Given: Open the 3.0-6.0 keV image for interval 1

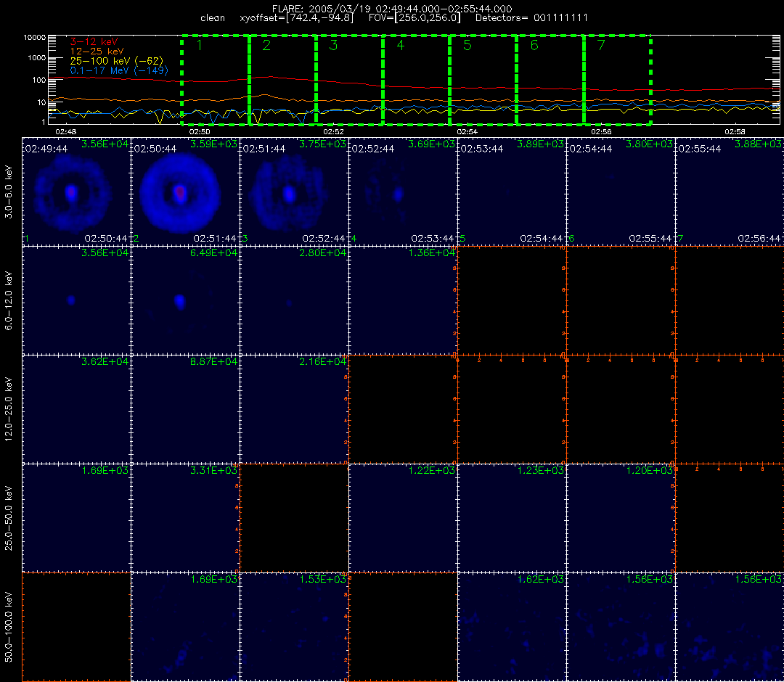Looking at the screenshot, I should tap(76, 192).
